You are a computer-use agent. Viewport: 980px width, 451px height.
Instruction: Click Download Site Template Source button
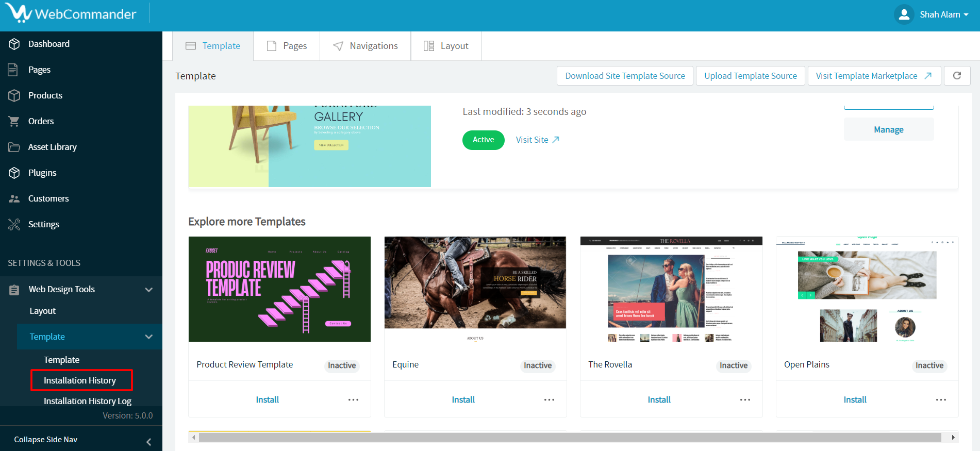click(625, 76)
